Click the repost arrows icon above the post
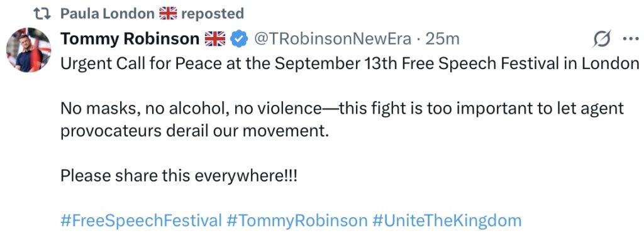 pyautogui.click(x=42, y=14)
